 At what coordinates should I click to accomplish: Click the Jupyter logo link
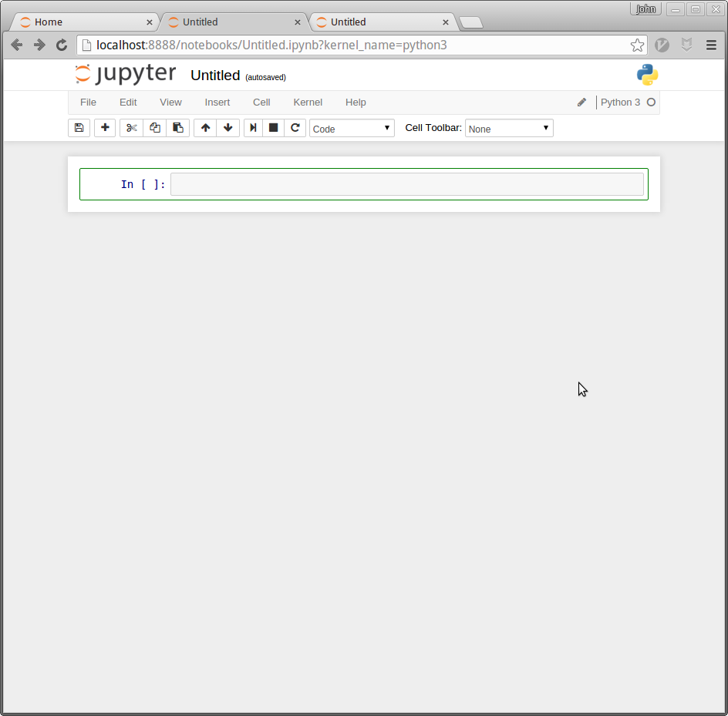tap(126, 75)
